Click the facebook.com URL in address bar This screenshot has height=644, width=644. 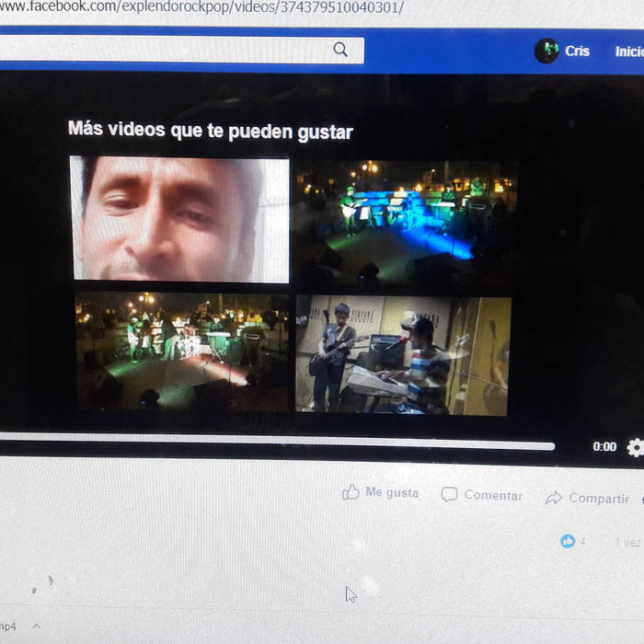(202, 8)
